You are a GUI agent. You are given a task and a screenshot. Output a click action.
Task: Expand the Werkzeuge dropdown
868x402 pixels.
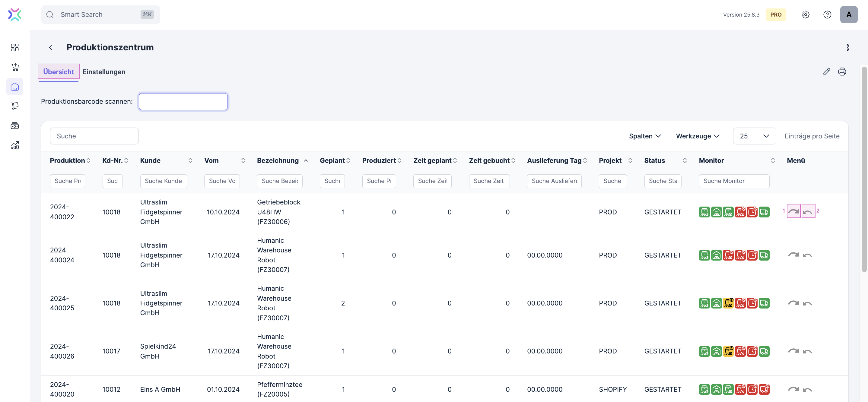click(x=698, y=136)
